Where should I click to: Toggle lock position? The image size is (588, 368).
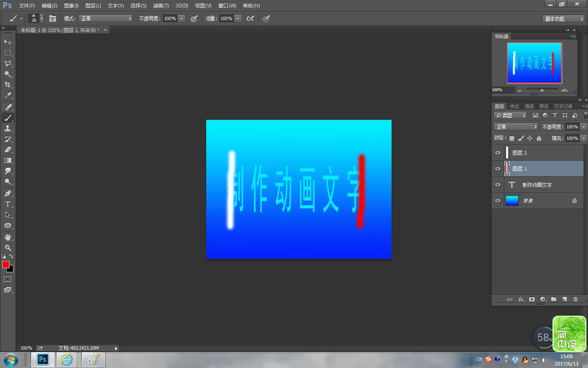[x=530, y=138]
